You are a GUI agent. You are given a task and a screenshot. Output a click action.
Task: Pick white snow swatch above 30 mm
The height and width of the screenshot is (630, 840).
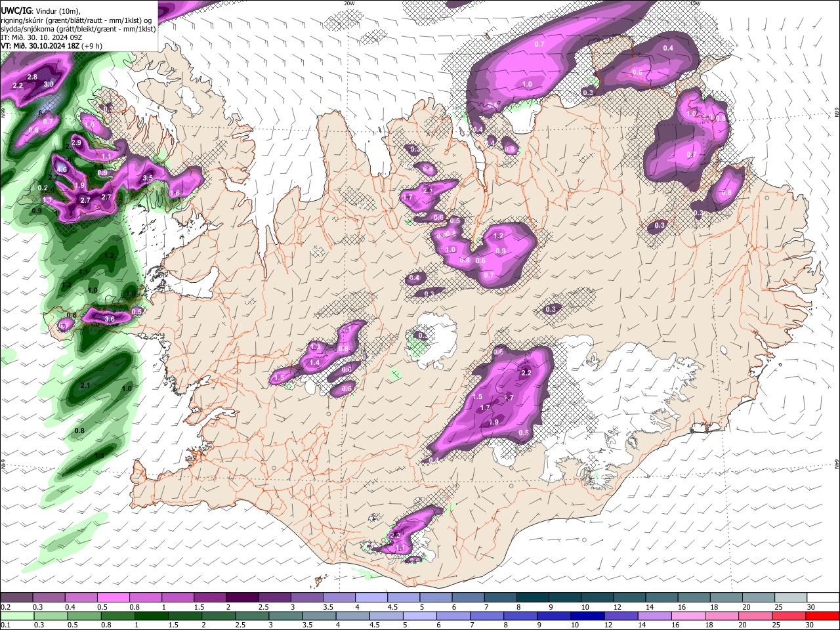pos(822,597)
